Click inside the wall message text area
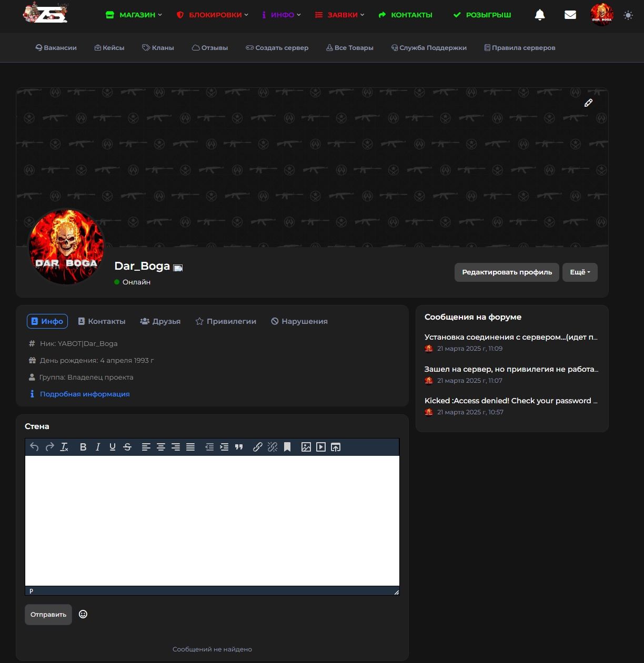This screenshot has height=663, width=644. (x=212, y=521)
